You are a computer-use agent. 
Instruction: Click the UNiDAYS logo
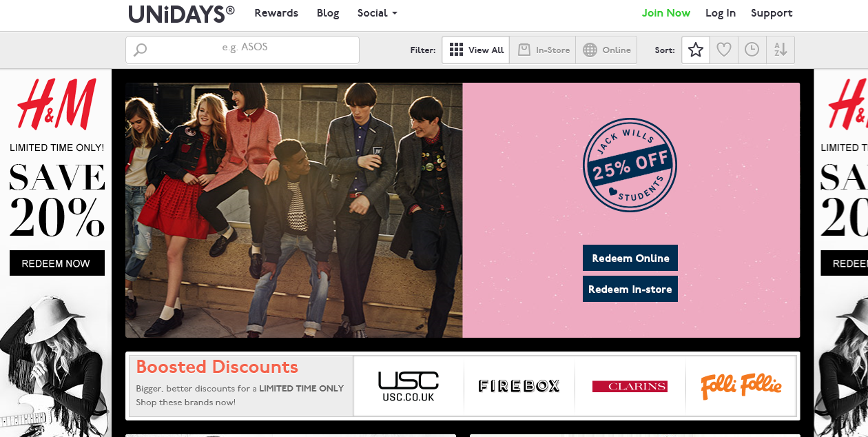181,13
